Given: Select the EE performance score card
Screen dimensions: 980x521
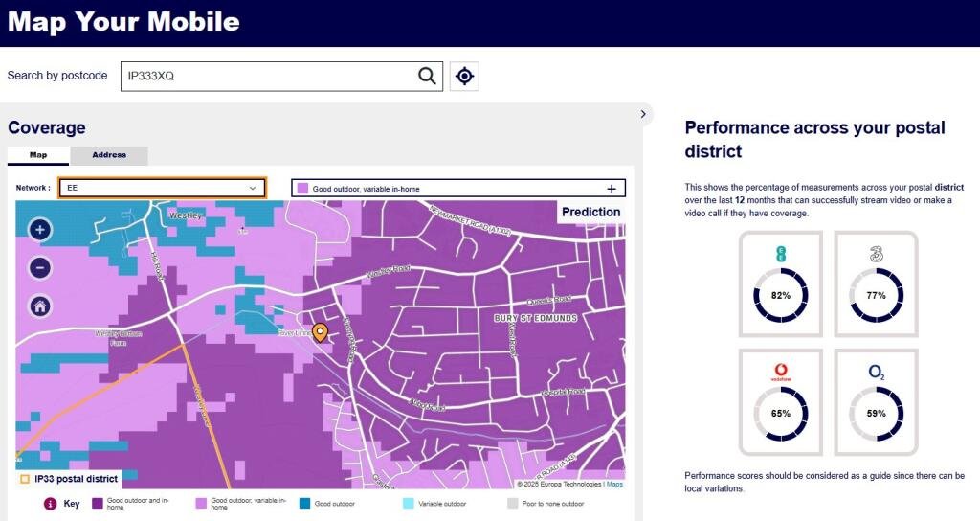Looking at the screenshot, I should point(780,284).
